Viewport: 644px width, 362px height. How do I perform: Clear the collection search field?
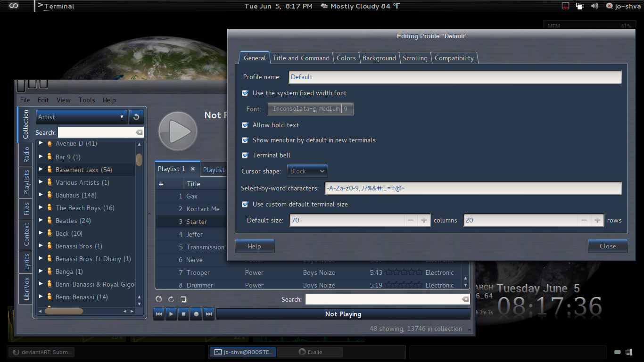coord(139,132)
